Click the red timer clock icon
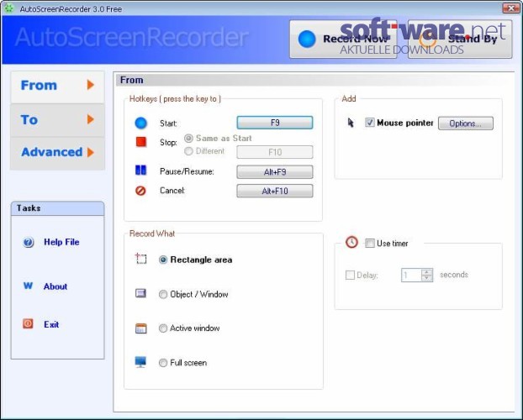 point(351,242)
